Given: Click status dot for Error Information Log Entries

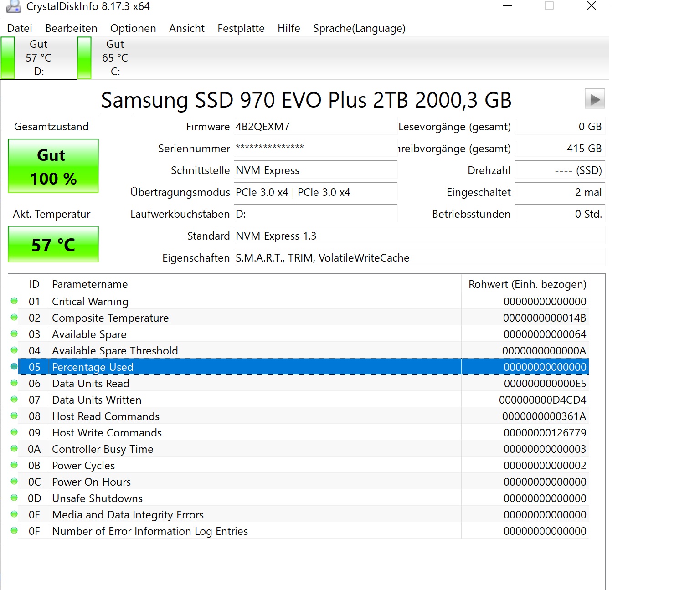Looking at the screenshot, I should pyautogui.click(x=14, y=531).
